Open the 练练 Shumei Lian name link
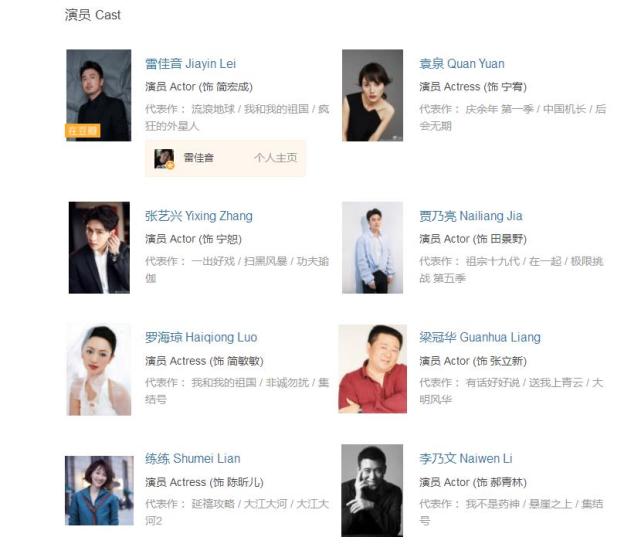 [x=193, y=459]
